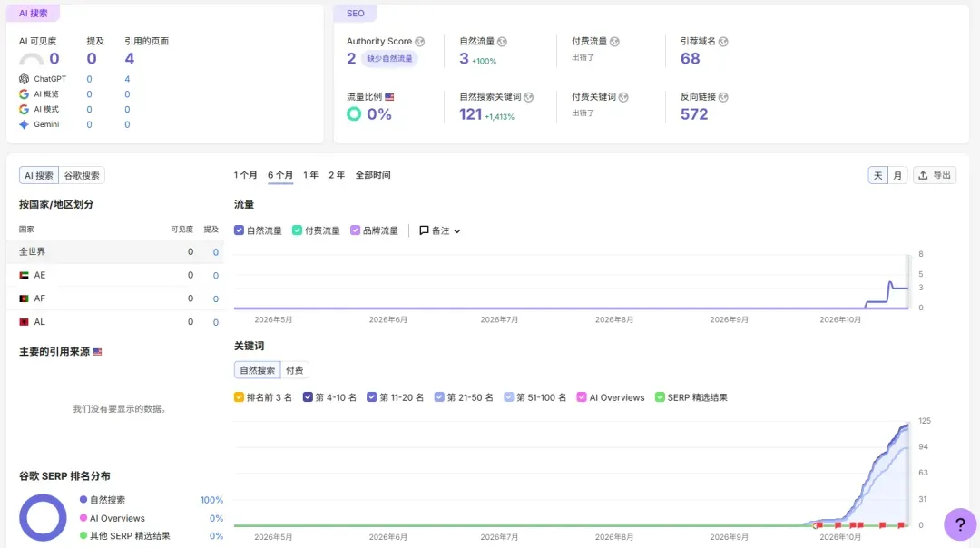Viewport: 980px width, 548px height.
Task: Click info icon beside 引荐域名
Action: (723, 41)
